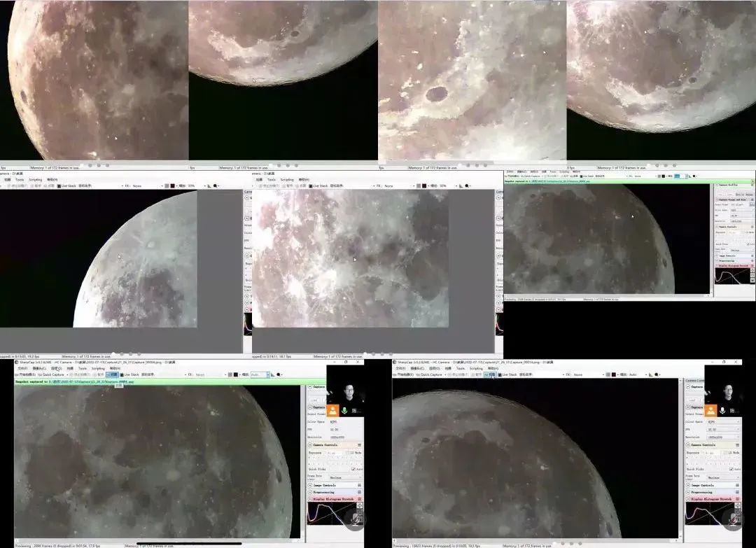
Task: Click the histogram stretch auto icon, bottom-left window
Action: pos(360,505)
